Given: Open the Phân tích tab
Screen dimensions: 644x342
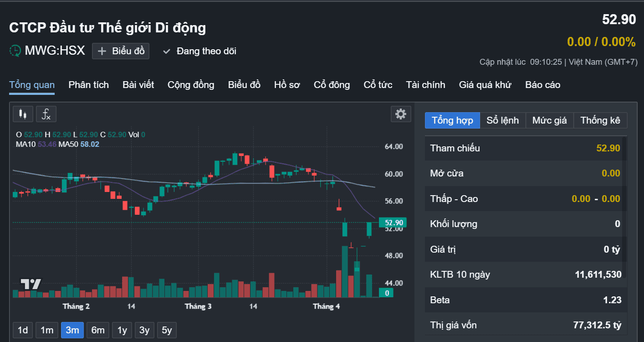Looking at the screenshot, I should pyautogui.click(x=89, y=85).
